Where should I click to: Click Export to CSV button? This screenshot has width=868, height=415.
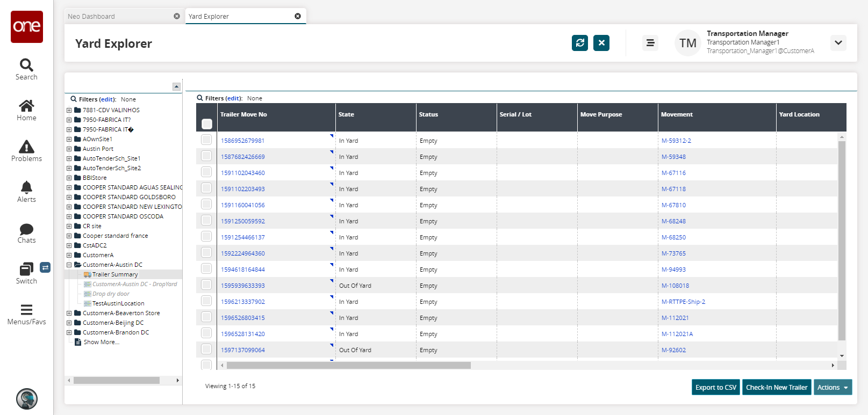coord(715,387)
